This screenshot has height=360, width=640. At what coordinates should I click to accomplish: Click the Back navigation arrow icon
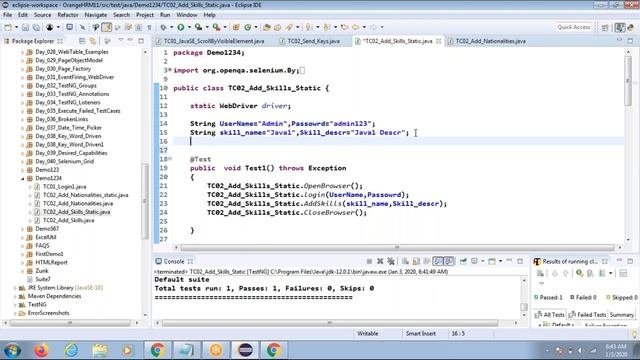coord(356,27)
